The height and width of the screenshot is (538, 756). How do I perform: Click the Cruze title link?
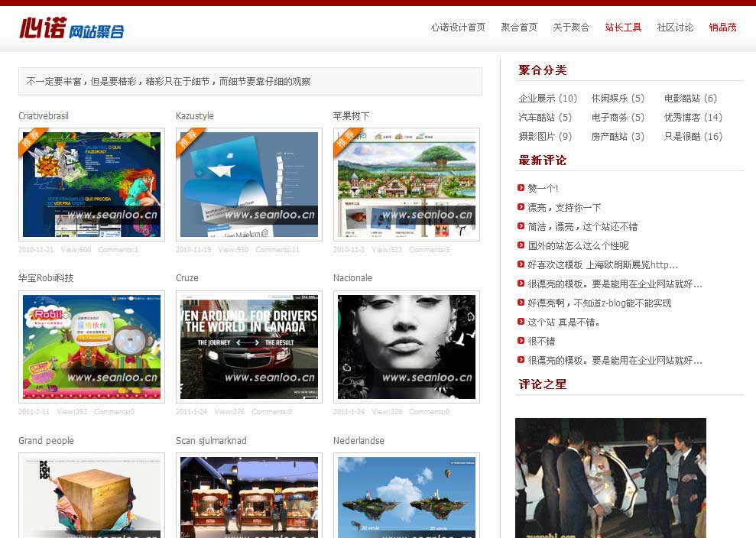point(187,278)
